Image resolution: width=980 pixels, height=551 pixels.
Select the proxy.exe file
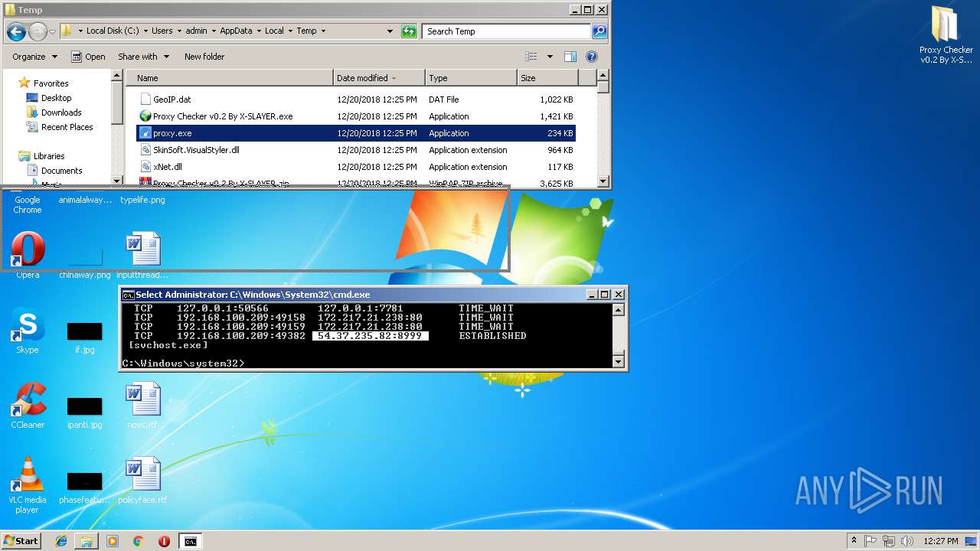point(356,133)
